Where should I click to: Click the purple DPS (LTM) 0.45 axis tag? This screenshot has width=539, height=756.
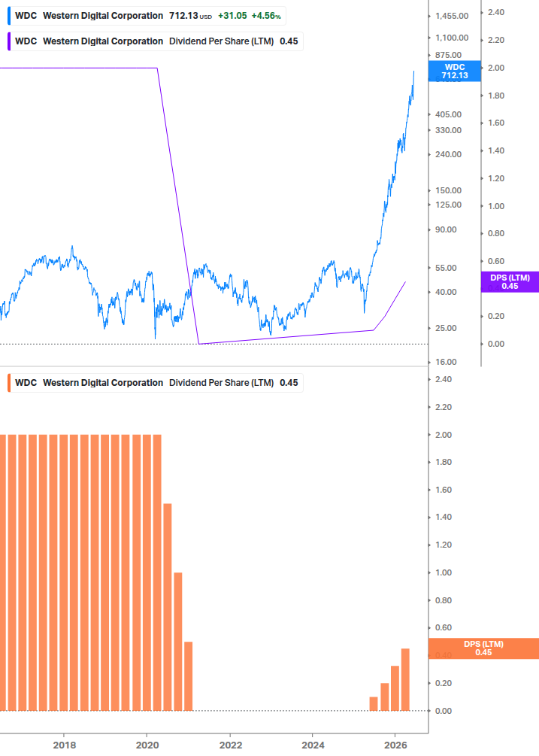pos(510,281)
